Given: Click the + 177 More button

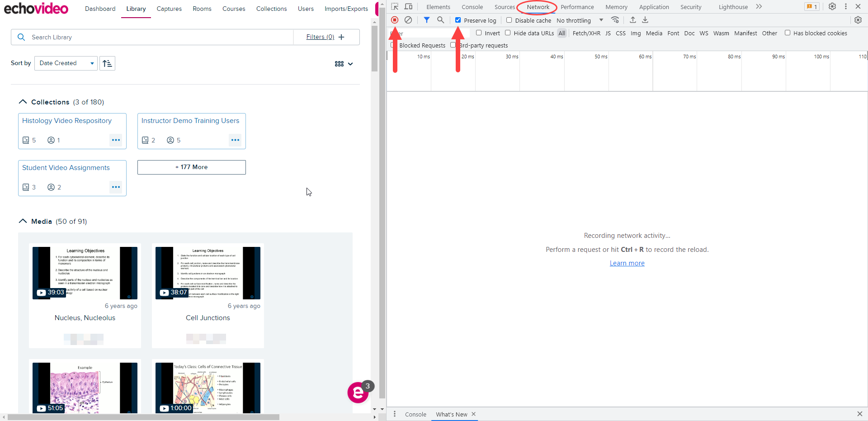Looking at the screenshot, I should point(192,167).
